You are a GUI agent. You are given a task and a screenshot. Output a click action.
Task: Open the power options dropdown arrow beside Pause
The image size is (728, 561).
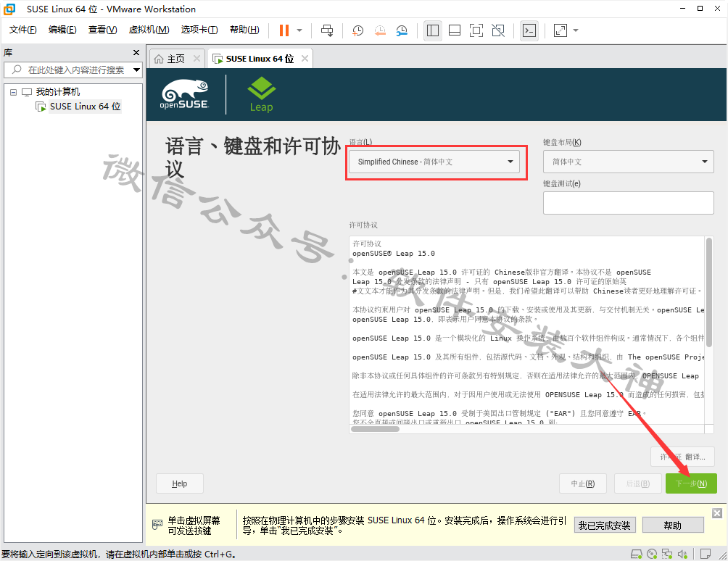click(x=299, y=30)
